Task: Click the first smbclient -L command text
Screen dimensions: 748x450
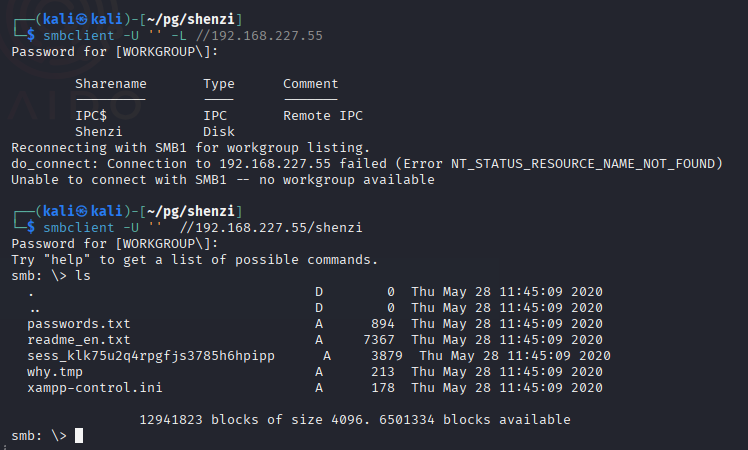Action: [x=183, y=36]
